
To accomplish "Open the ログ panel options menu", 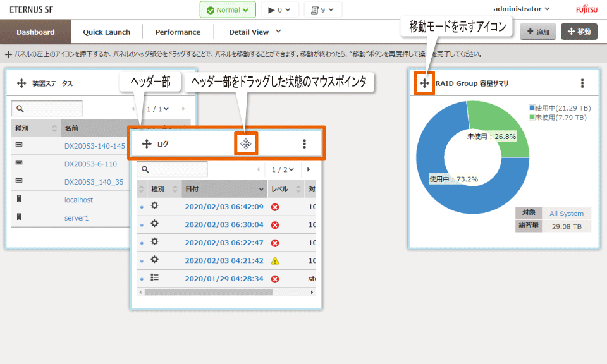I will pos(304,144).
